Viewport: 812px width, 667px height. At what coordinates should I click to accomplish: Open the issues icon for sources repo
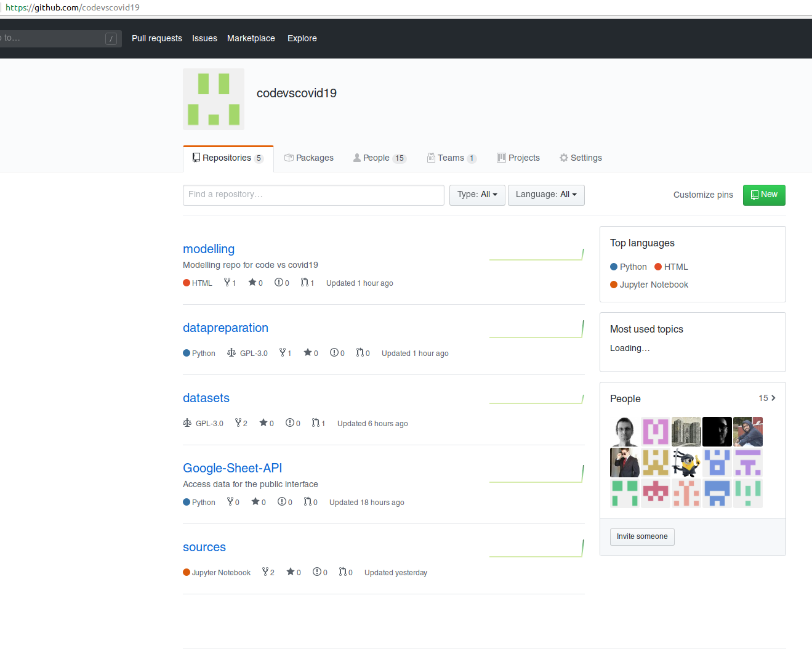point(317,572)
